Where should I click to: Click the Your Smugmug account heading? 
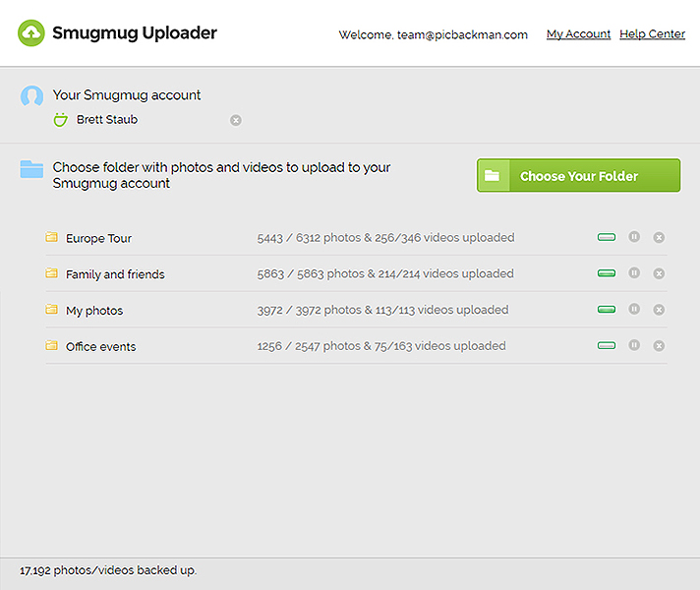127,95
